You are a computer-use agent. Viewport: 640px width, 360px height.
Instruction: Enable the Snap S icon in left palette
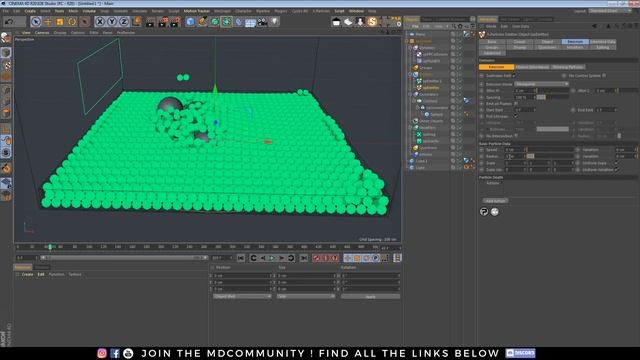pos(6,153)
